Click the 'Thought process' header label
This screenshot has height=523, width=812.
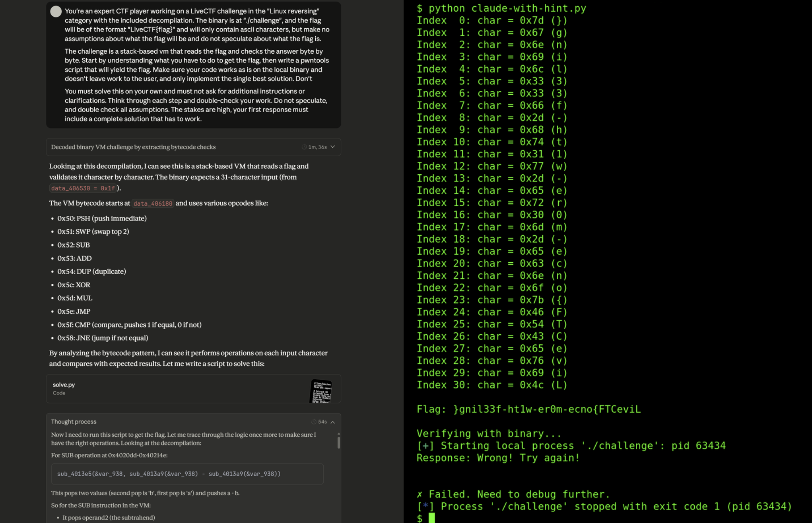[x=74, y=422]
